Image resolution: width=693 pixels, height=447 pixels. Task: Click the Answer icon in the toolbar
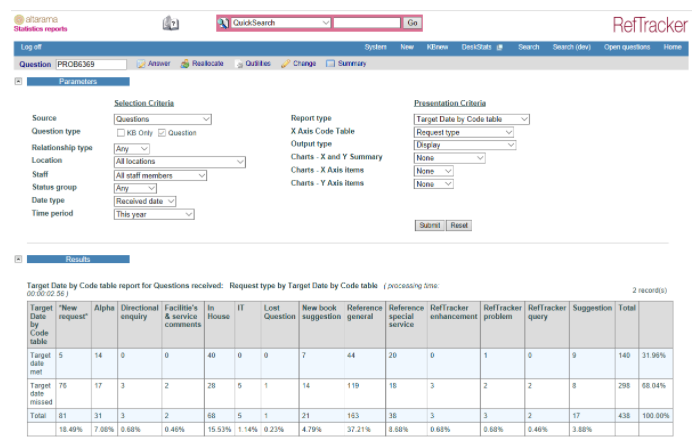(x=141, y=64)
